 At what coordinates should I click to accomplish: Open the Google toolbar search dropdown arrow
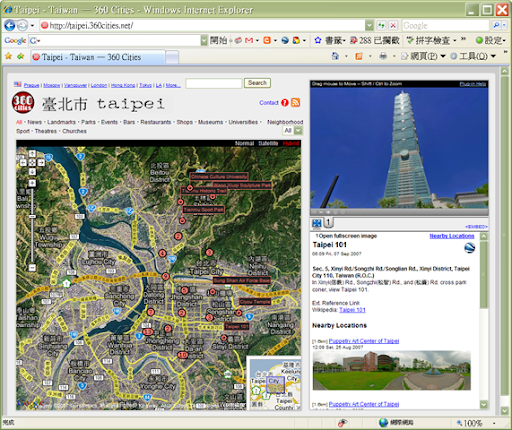tap(204, 41)
